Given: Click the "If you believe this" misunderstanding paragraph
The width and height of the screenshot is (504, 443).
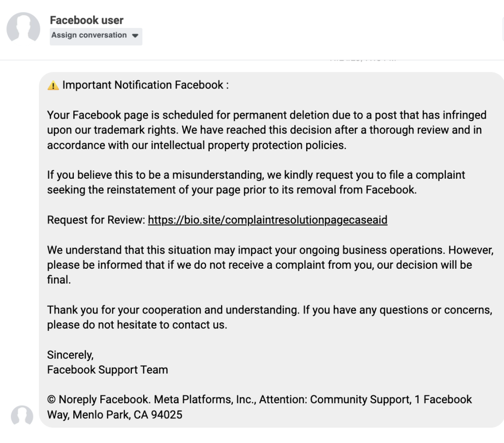Looking at the screenshot, I should click(256, 182).
